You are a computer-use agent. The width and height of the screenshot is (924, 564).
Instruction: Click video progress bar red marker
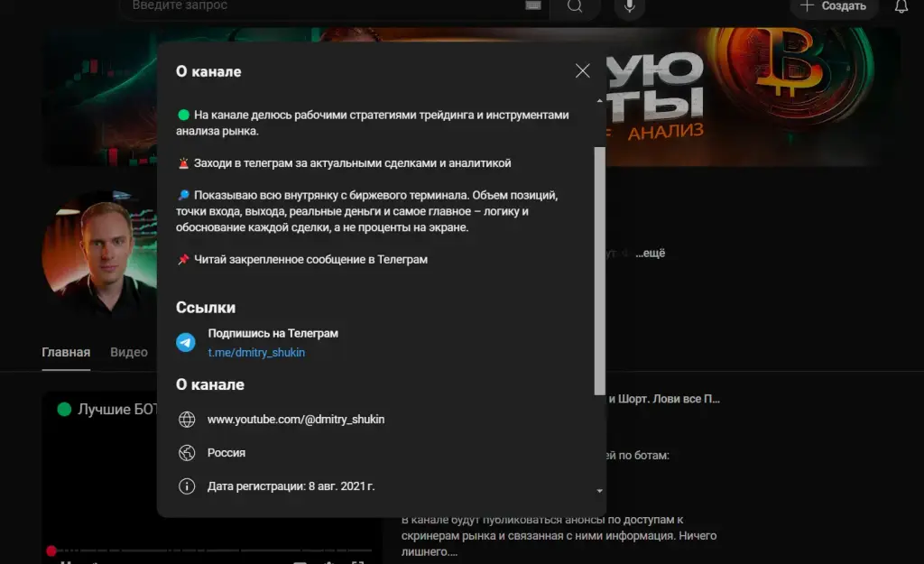(51, 551)
